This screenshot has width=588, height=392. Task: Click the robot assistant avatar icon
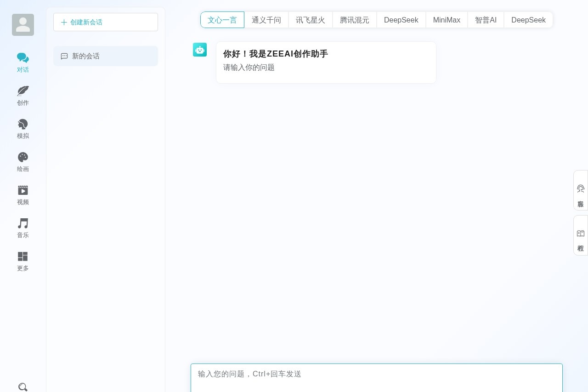(200, 50)
